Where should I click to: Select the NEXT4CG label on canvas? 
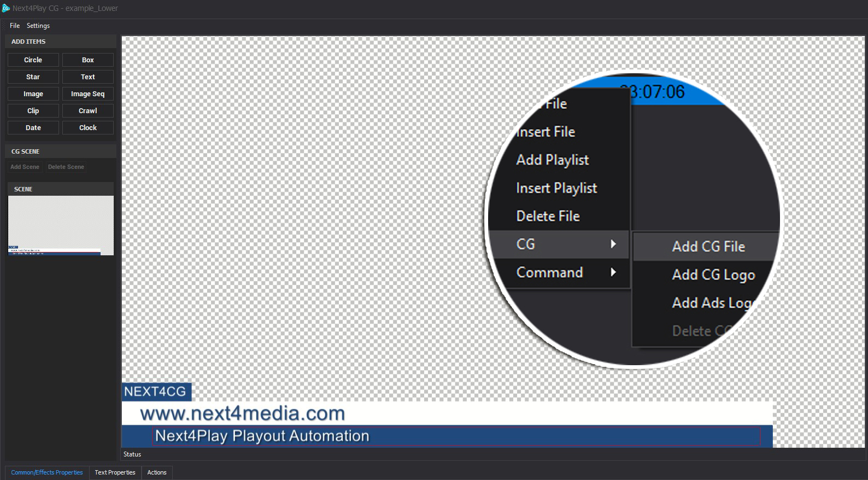point(156,391)
